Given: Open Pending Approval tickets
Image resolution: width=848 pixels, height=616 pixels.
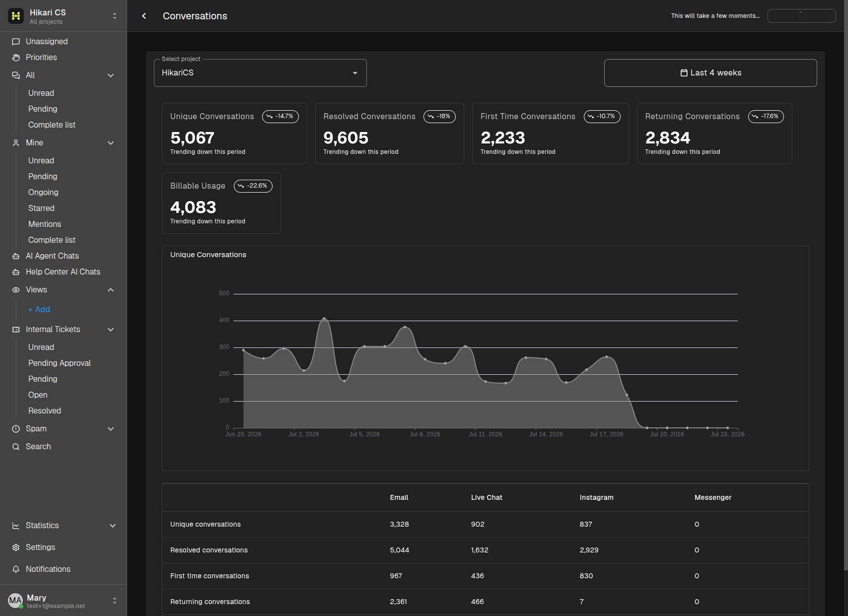Looking at the screenshot, I should 60,363.
